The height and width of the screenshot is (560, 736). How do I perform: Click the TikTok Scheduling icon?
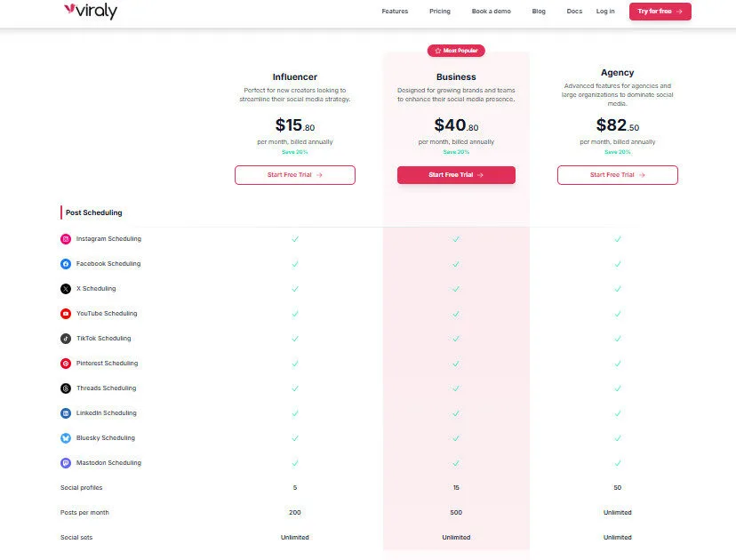(x=63, y=338)
